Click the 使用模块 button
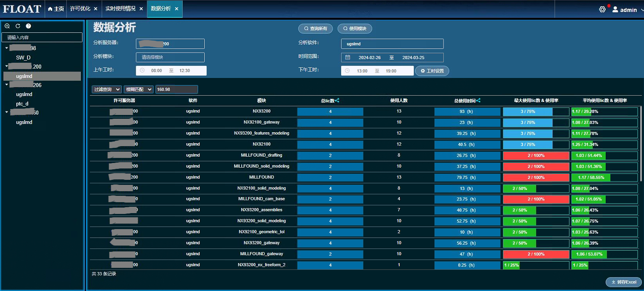 (x=355, y=29)
